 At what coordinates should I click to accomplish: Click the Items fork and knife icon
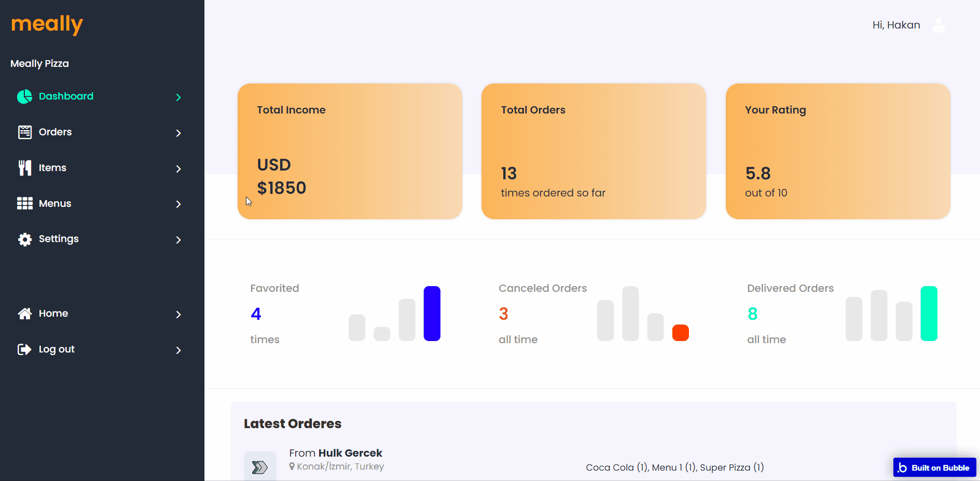pos(24,168)
